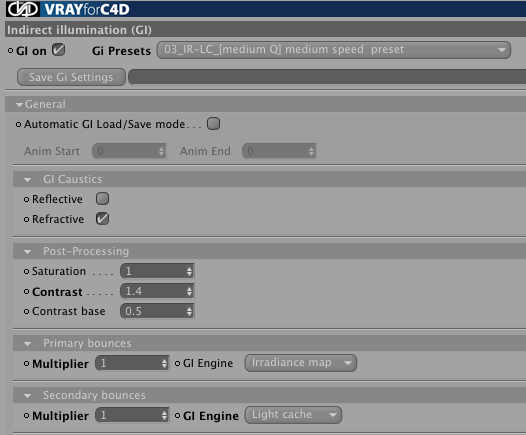Click the Refractive parameter animation dot
The image size is (526, 435).
coord(27,219)
